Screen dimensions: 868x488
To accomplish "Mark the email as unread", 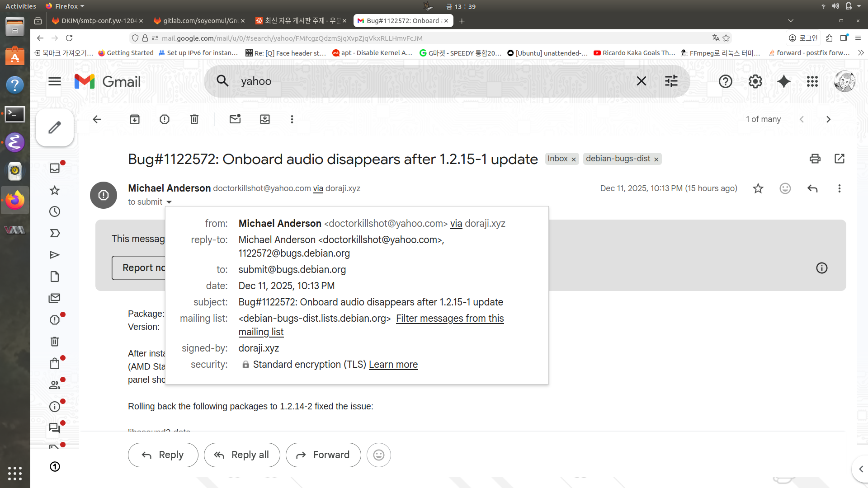I will pyautogui.click(x=235, y=119).
